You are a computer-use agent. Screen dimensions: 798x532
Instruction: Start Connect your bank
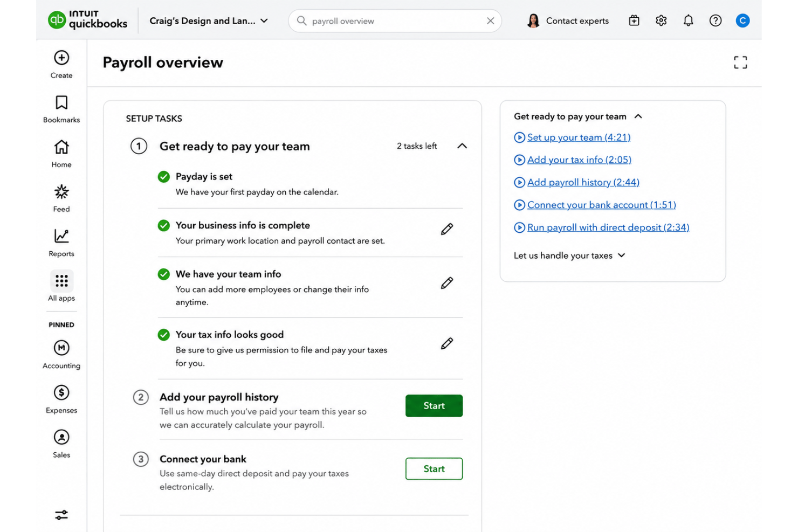(434, 469)
